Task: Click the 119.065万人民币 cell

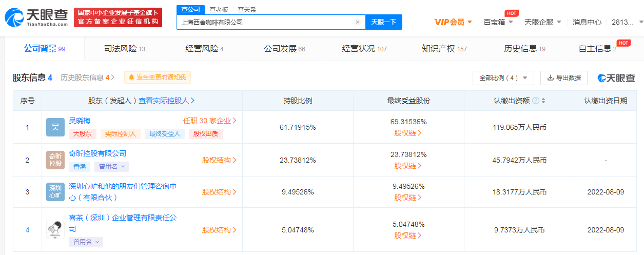Action: pos(519,127)
